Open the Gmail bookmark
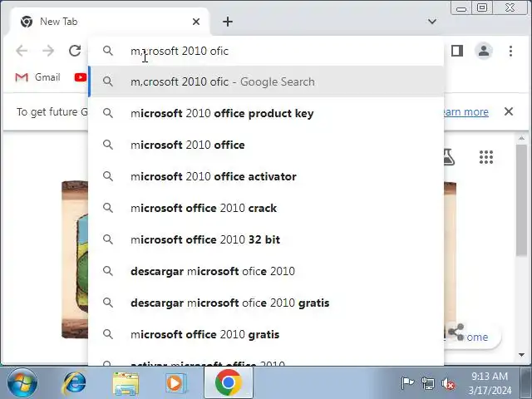The width and height of the screenshot is (532, 399). pyautogui.click(x=37, y=77)
